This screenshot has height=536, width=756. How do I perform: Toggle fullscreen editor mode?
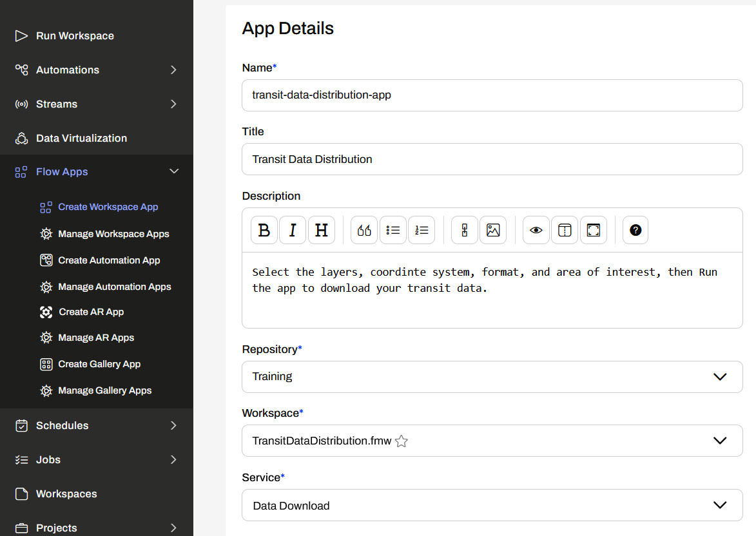tap(594, 230)
